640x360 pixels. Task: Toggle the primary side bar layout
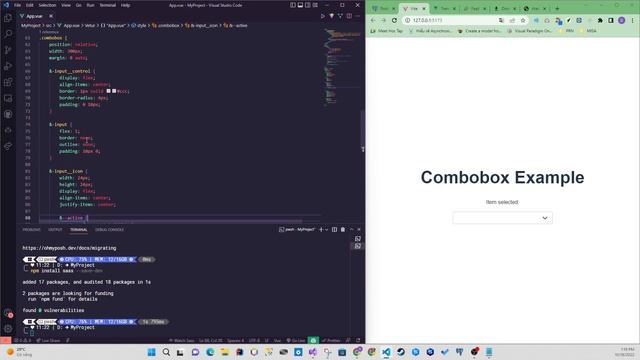293,5
